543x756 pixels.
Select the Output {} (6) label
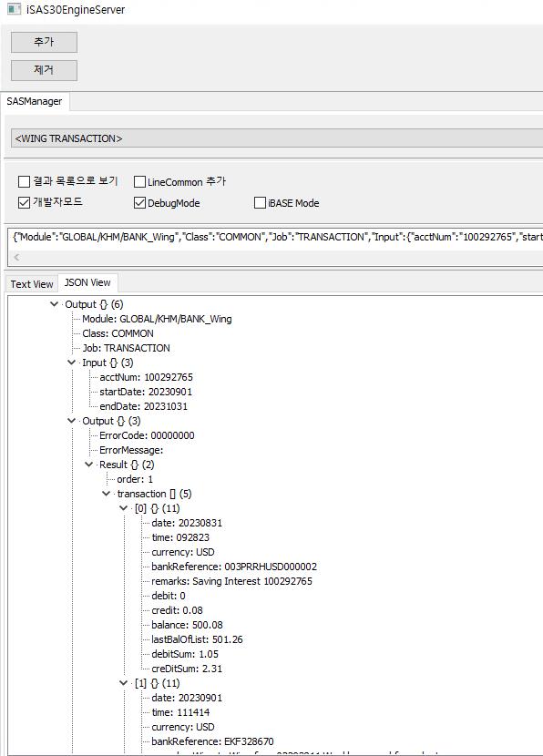pyautogui.click(x=94, y=304)
